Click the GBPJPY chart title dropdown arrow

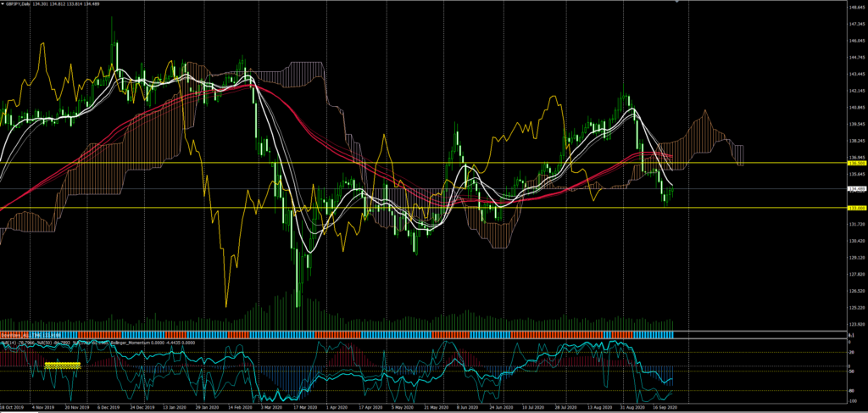[x=3, y=3]
